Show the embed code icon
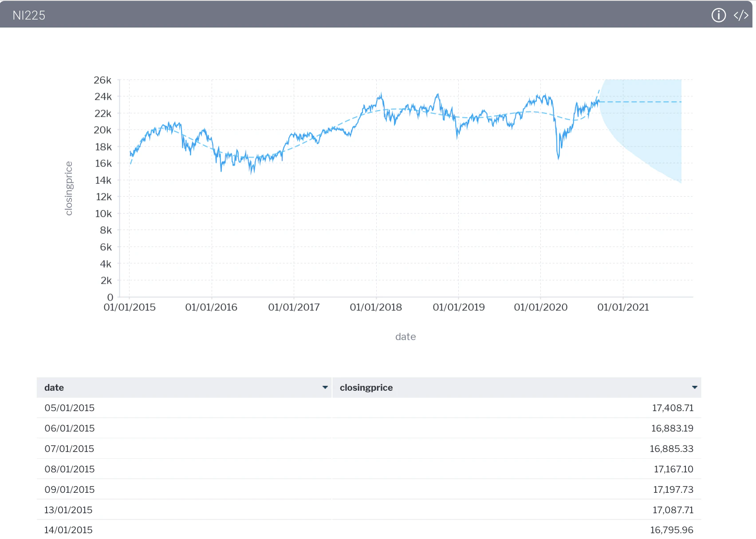The image size is (756, 539). (741, 15)
